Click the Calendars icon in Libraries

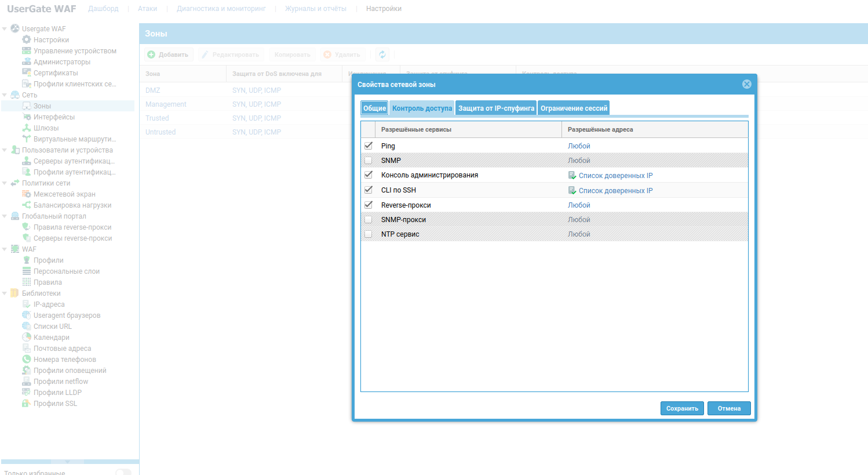coord(26,338)
